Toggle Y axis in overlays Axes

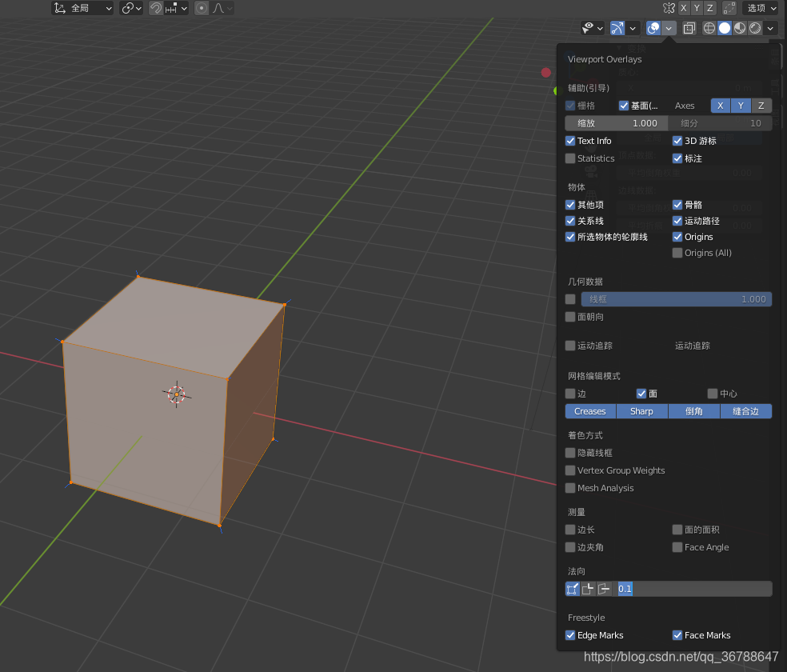(x=741, y=106)
